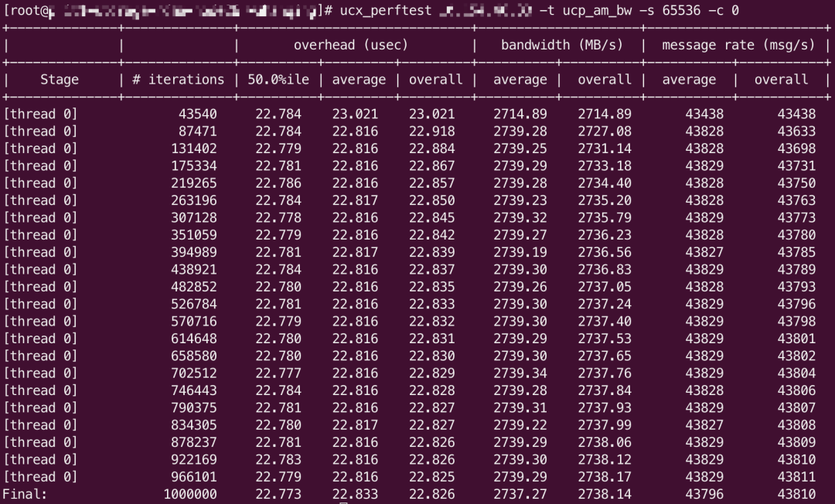Click the 50th percentile value '22.786'
The height and width of the screenshot is (504, 835).
278,183
